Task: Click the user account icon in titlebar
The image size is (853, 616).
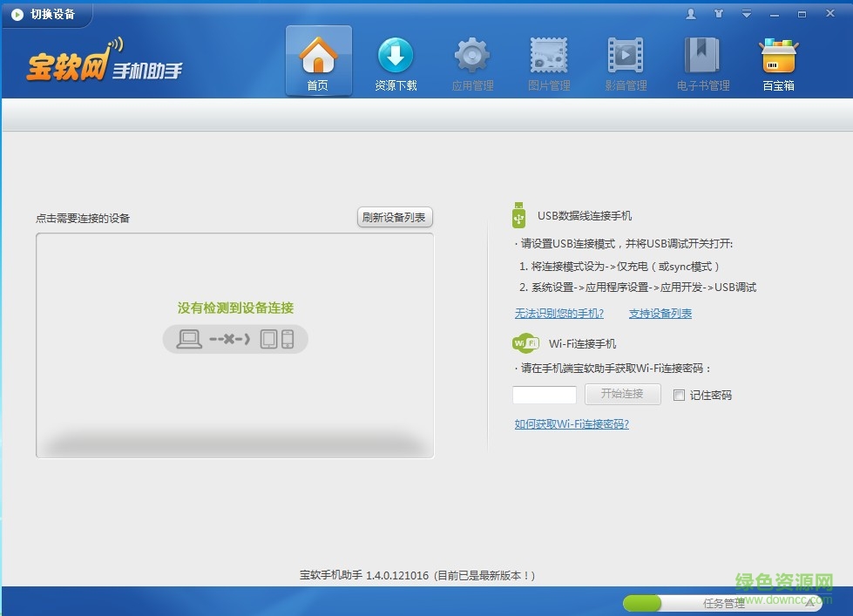Action: click(689, 13)
